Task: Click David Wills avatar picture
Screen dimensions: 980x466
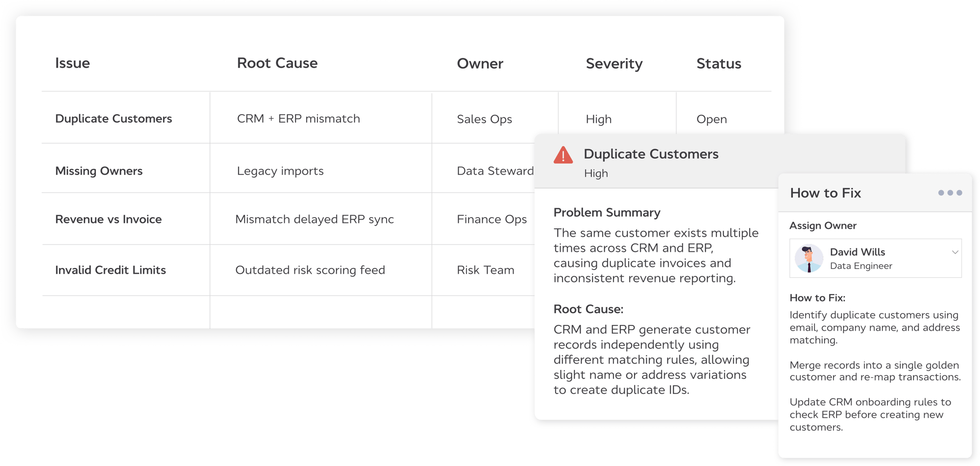Action: 808,258
